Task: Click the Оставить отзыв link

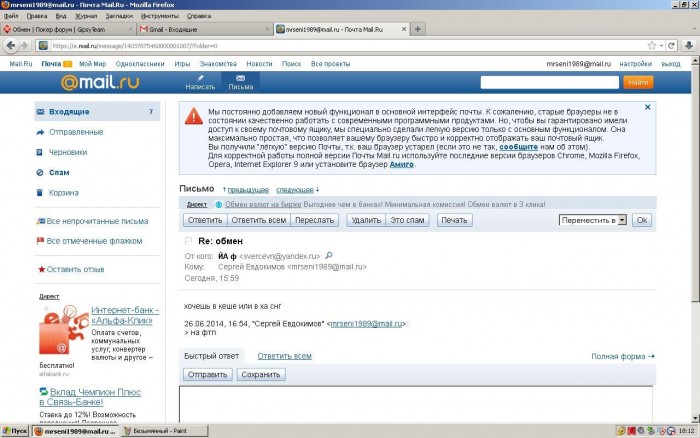Action: (75, 269)
